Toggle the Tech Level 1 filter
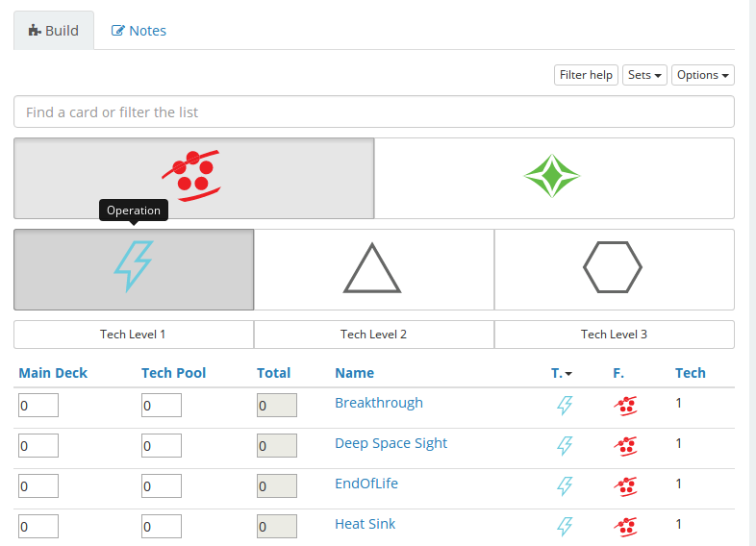The width and height of the screenshot is (756, 546). (134, 335)
